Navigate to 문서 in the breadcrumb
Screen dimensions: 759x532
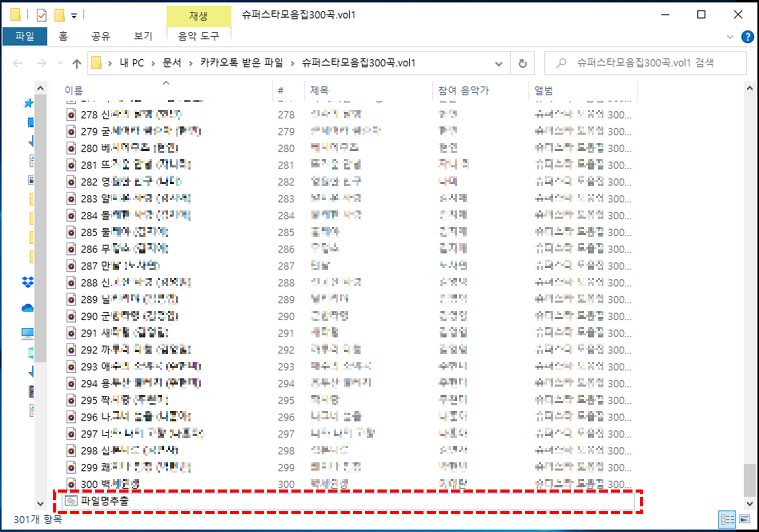(x=172, y=63)
